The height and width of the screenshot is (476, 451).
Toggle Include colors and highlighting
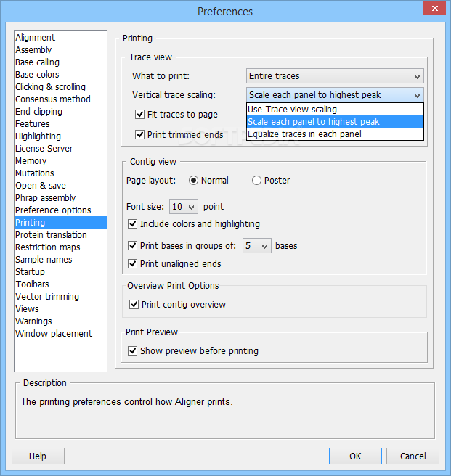point(132,224)
